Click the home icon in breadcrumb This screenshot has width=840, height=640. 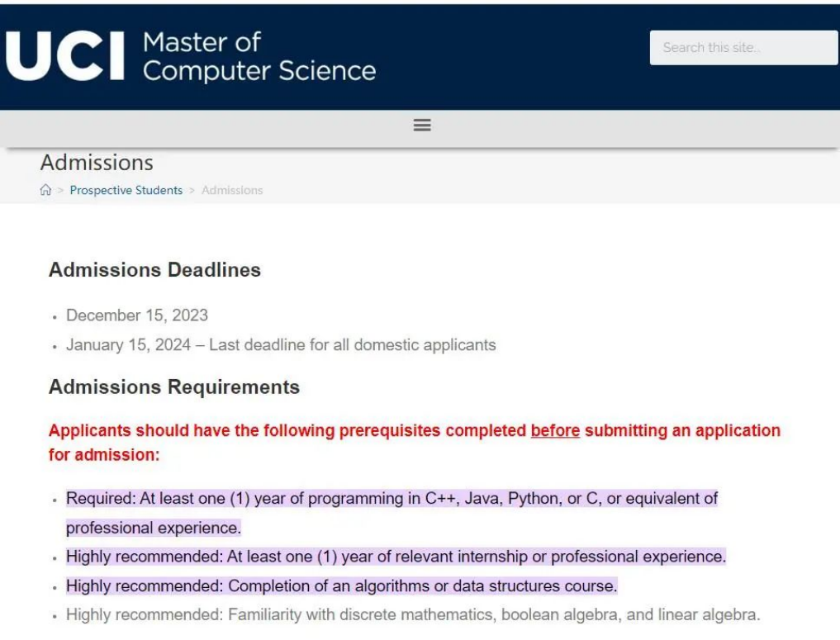point(45,190)
